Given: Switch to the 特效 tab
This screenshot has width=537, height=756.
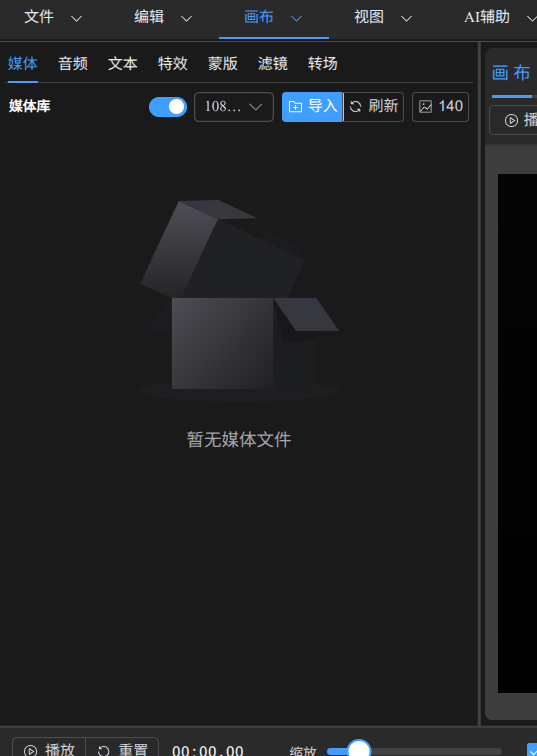Looking at the screenshot, I should click(173, 64).
